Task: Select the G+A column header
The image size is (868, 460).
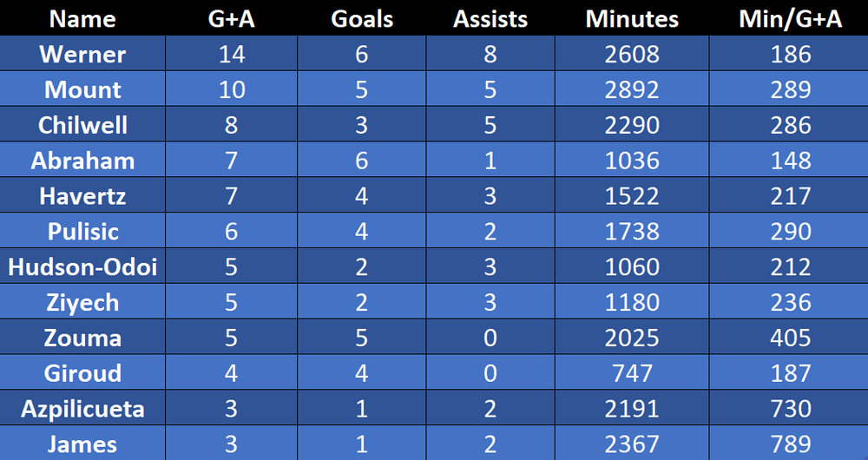Action: pos(232,19)
